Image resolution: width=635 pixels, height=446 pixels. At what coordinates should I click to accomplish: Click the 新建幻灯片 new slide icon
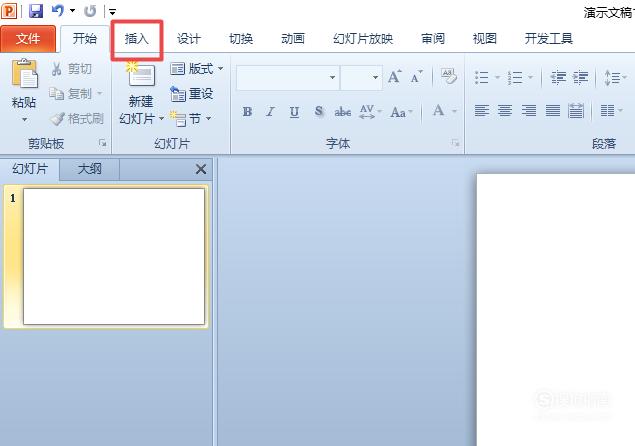[x=141, y=74]
